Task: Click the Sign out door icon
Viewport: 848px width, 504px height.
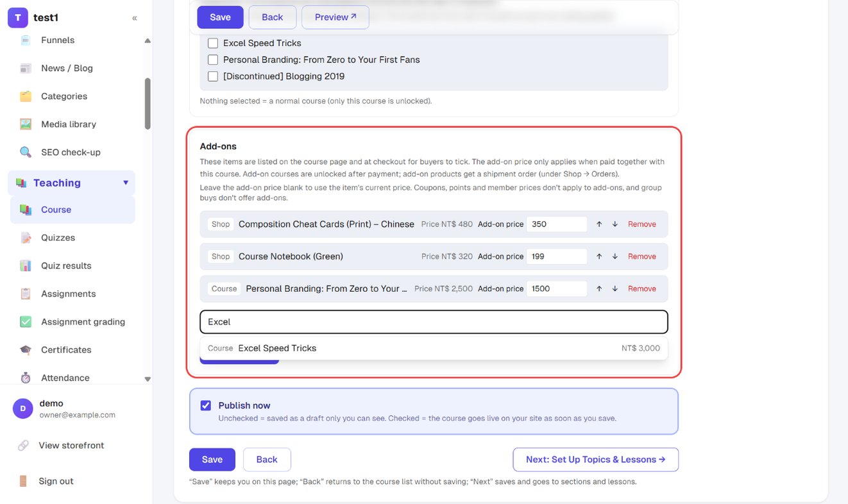Action: [23, 481]
